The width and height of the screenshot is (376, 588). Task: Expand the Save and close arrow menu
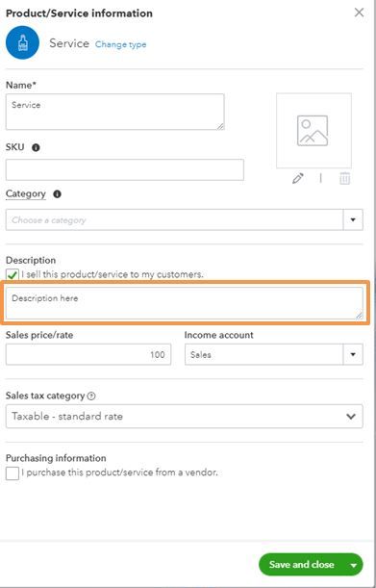tap(354, 565)
